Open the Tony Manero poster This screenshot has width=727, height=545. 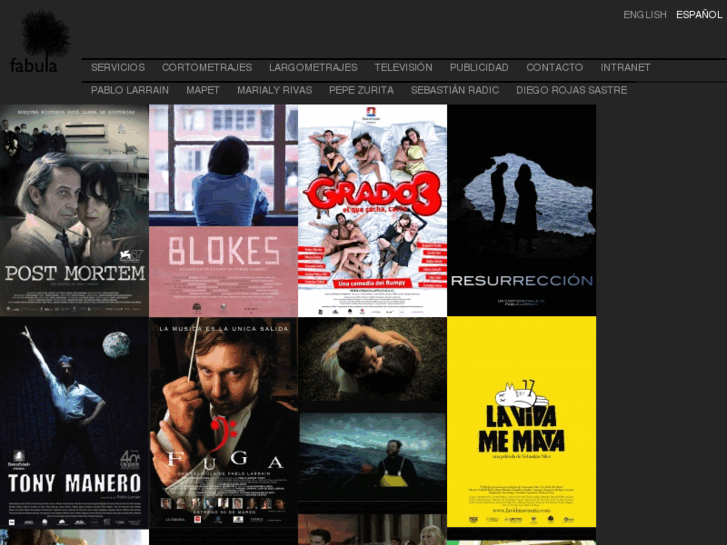pyautogui.click(x=74, y=422)
